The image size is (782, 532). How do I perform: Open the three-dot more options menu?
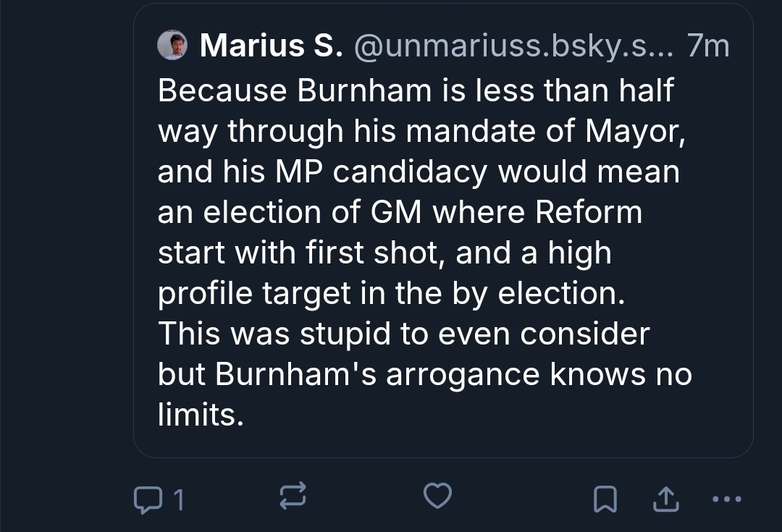(x=726, y=498)
